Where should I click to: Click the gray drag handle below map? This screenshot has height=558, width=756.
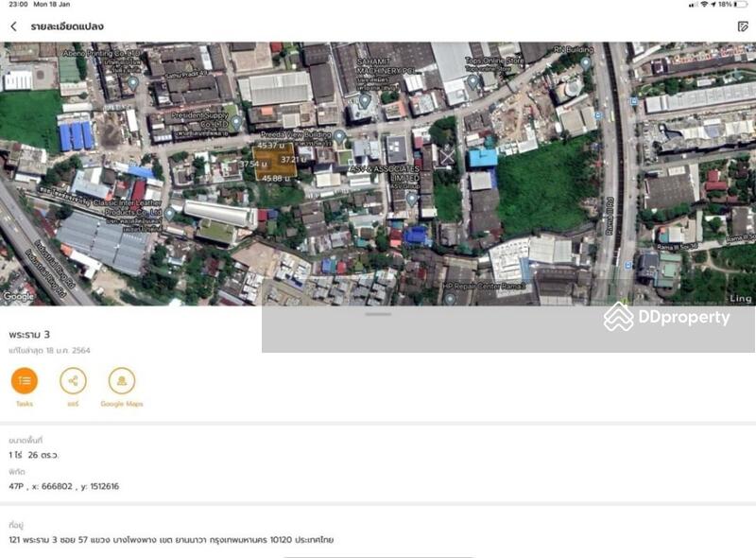pyautogui.click(x=378, y=314)
